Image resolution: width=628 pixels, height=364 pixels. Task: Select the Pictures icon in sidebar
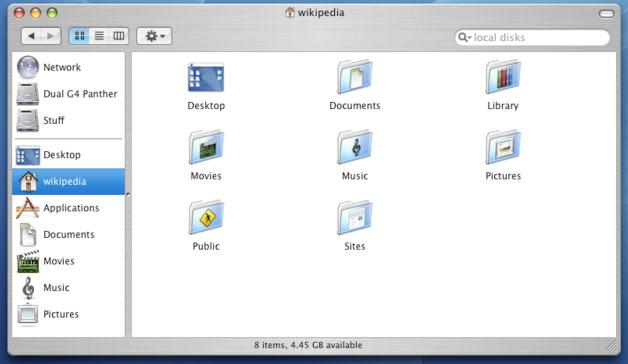coord(28,314)
